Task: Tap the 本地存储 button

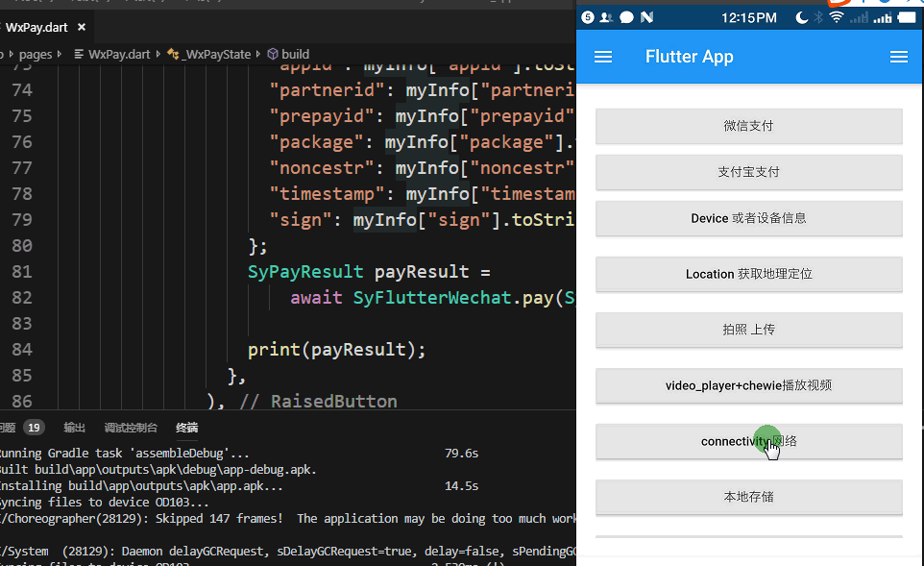Action: [749, 497]
